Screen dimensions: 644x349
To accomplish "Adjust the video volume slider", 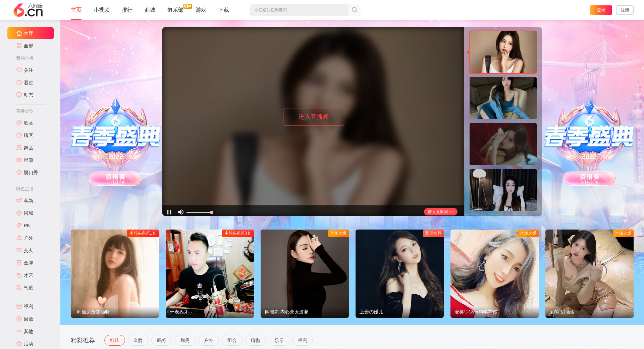I will (x=200, y=212).
